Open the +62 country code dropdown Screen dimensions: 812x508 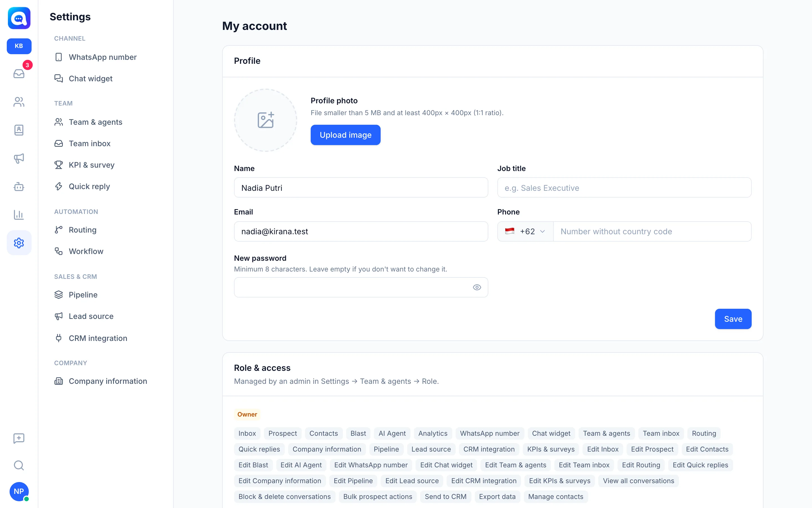[x=525, y=231]
